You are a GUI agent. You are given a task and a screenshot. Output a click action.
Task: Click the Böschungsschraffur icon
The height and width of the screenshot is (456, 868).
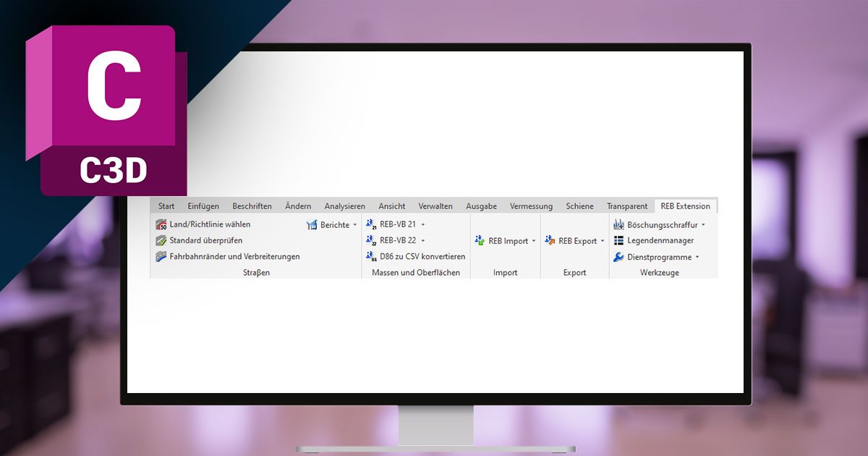619,225
